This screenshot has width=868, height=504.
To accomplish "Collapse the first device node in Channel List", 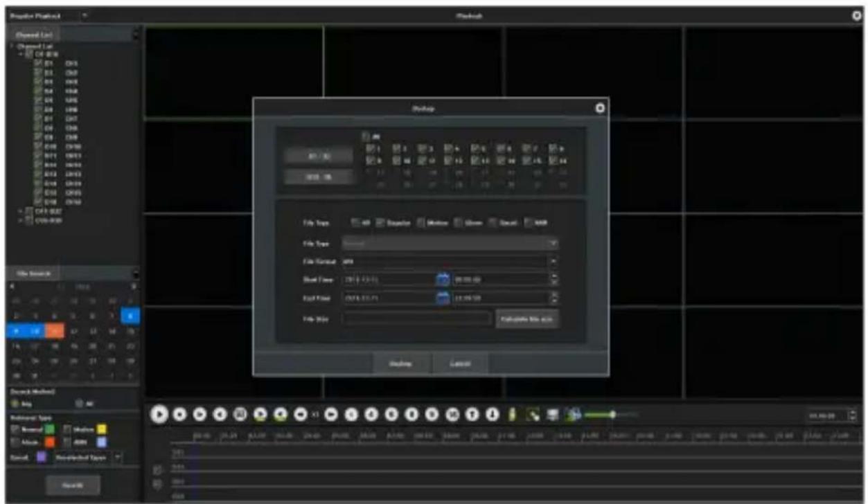I will click(x=22, y=53).
